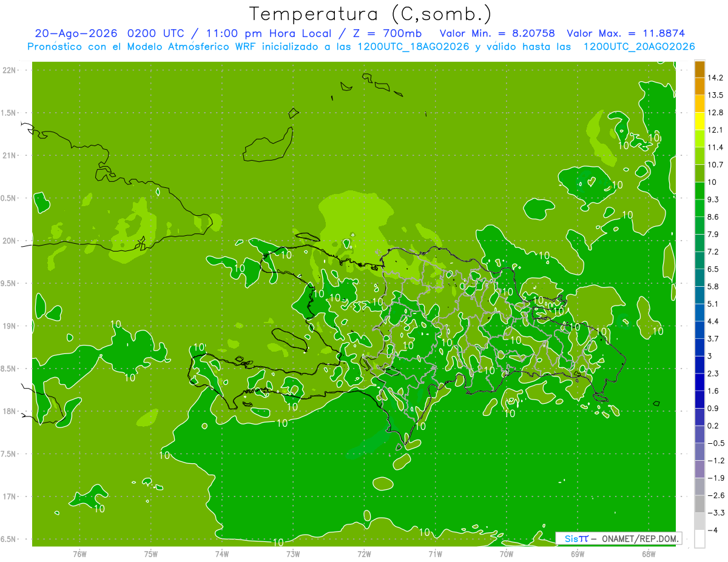Click the 12.8 color scale label

pos(715,113)
